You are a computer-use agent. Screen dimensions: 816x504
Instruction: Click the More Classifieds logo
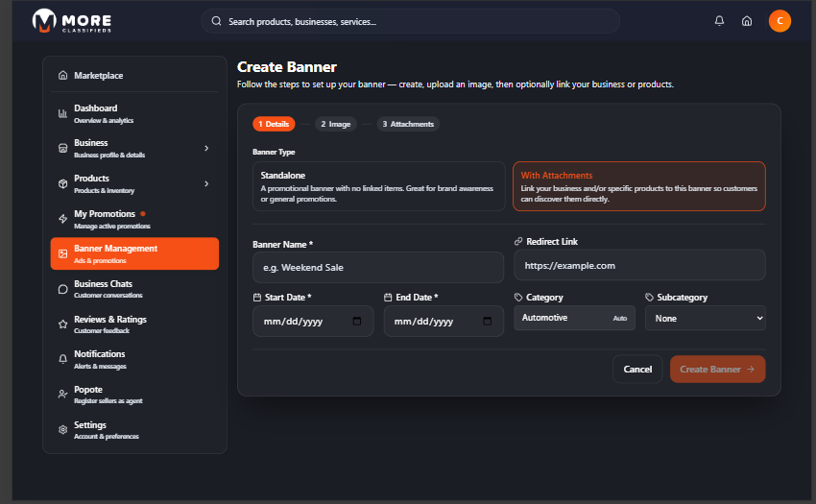(x=72, y=20)
